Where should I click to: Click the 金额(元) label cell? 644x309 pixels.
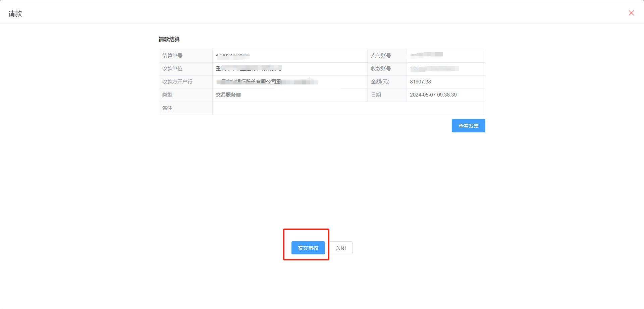[x=380, y=82]
